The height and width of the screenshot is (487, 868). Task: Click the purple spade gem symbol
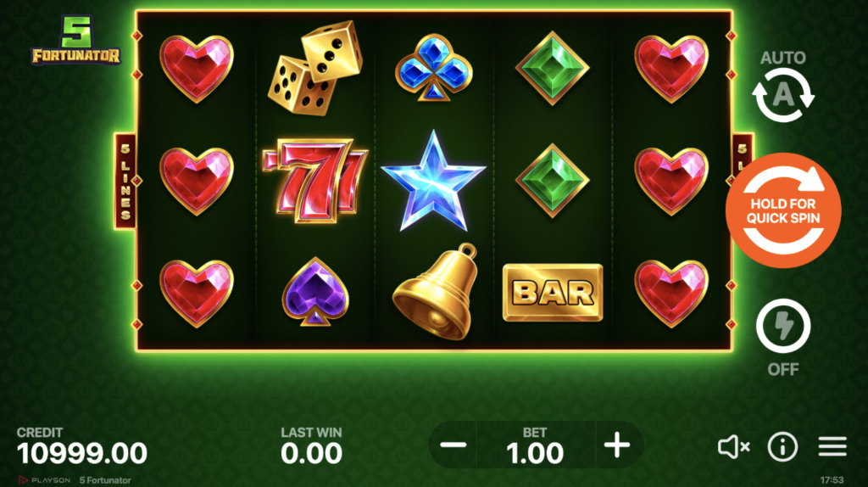(315, 291)
